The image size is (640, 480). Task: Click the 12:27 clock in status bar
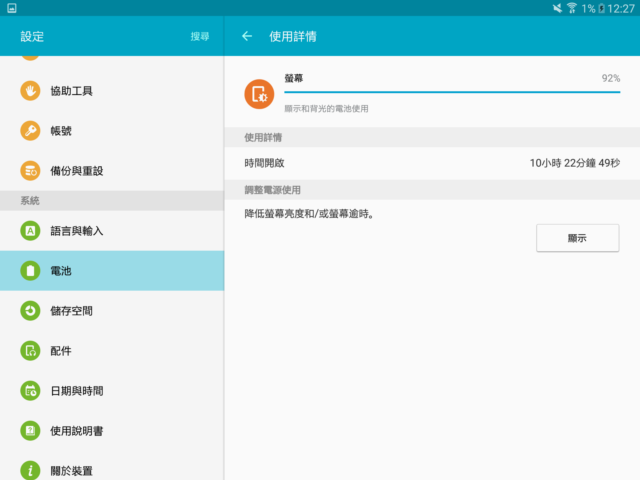point(621,9)
